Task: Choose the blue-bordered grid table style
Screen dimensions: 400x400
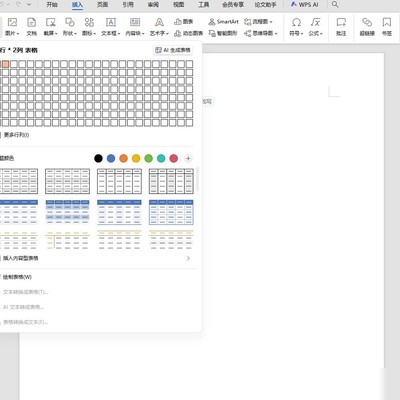Action: (171, 212)
